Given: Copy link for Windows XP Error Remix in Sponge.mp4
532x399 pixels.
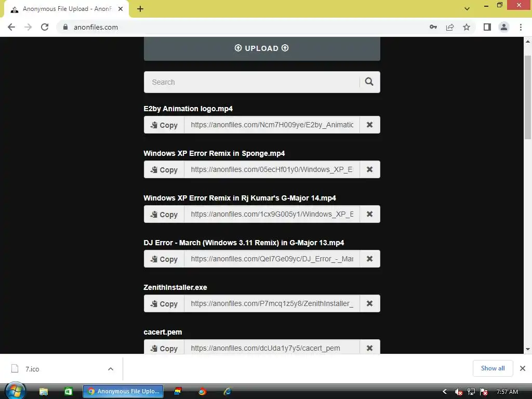Looking at the screenshot, I should [x=164, y=170].
